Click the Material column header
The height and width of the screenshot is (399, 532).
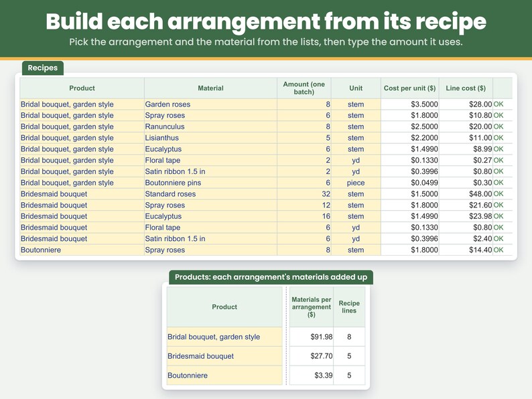tap(210, 88)
